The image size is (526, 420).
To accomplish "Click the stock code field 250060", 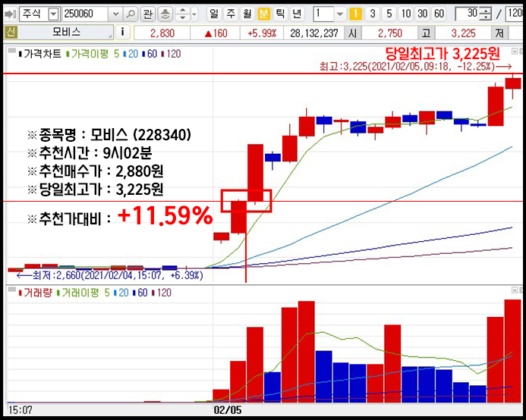I will click(x=86, y=14).
